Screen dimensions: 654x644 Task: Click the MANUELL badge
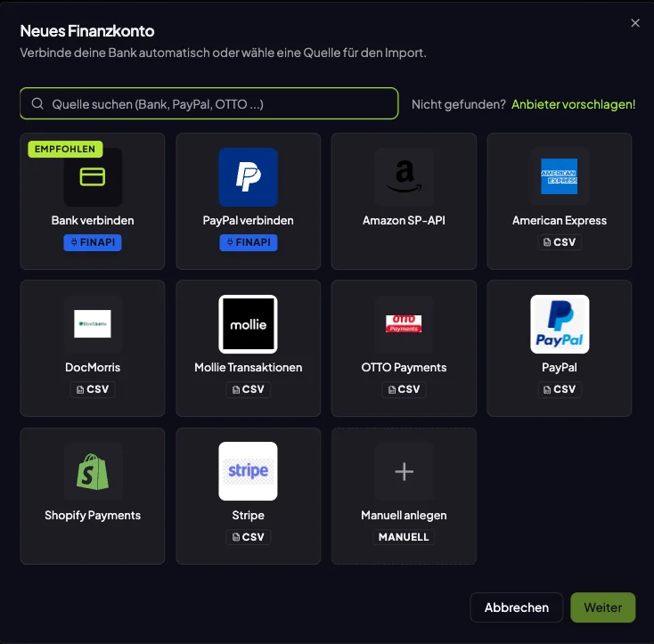click(x=404, y=537)
